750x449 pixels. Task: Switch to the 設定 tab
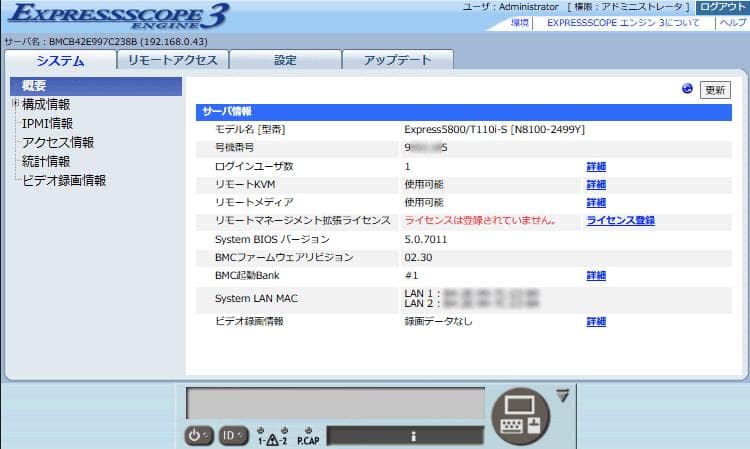pyautogui.click(x=285, y=60)
